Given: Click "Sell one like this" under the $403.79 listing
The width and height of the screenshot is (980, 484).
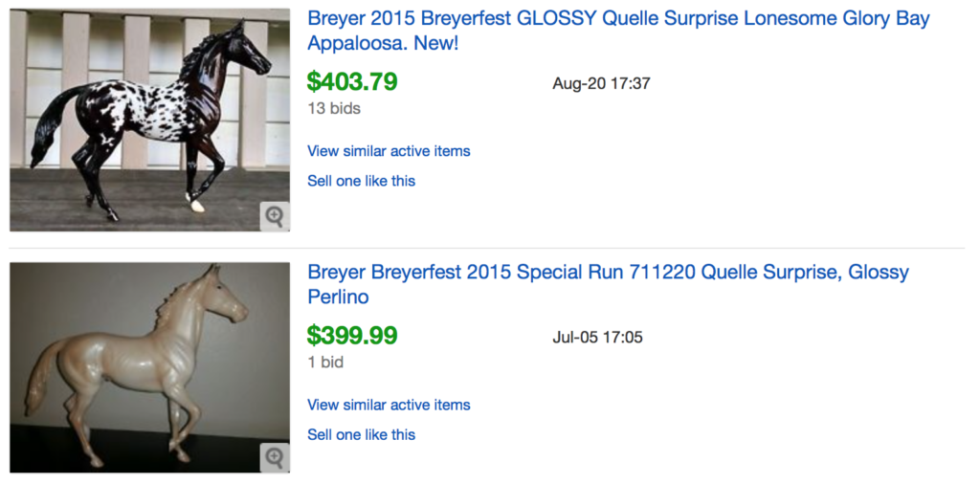Looking at the screenshot, I should [x=361, y=181].
